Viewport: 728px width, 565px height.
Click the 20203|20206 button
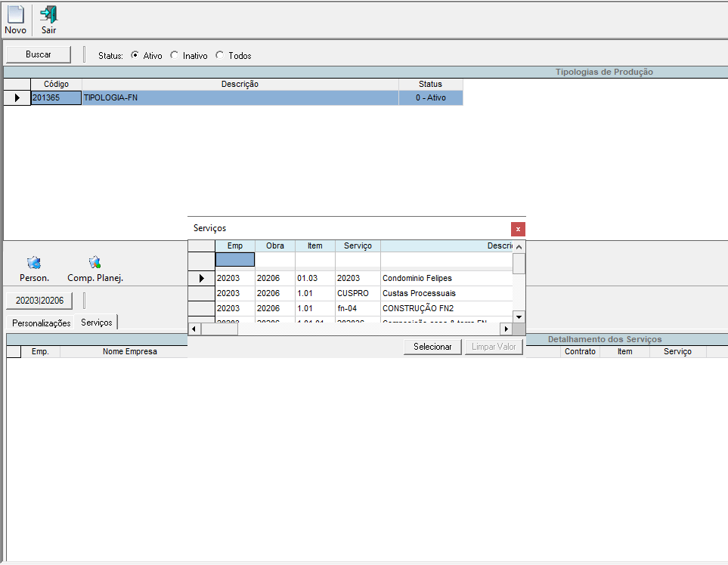tap(40, 301)
